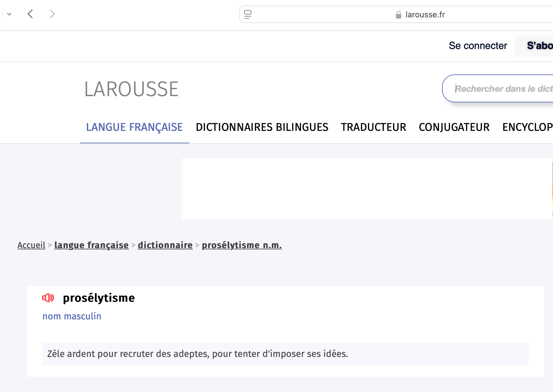
Task: Open the TRADUCTEUR menu item
Action: 374,127
